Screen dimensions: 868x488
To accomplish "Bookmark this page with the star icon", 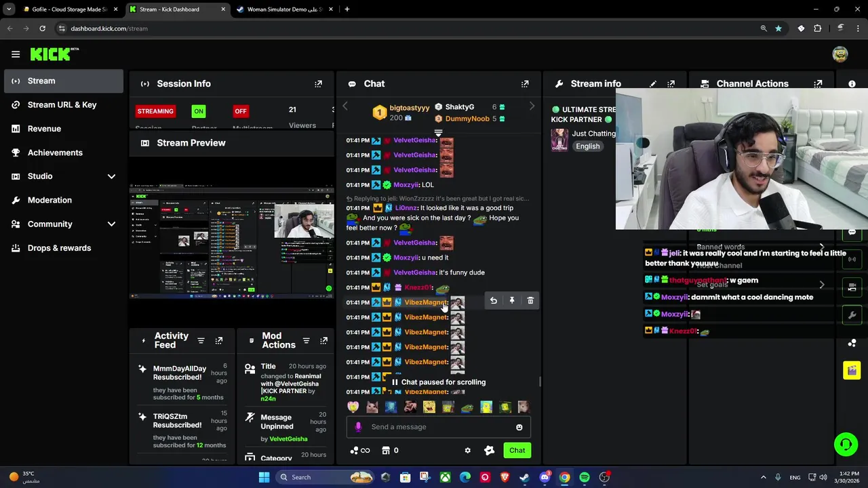I will [778, 28].
